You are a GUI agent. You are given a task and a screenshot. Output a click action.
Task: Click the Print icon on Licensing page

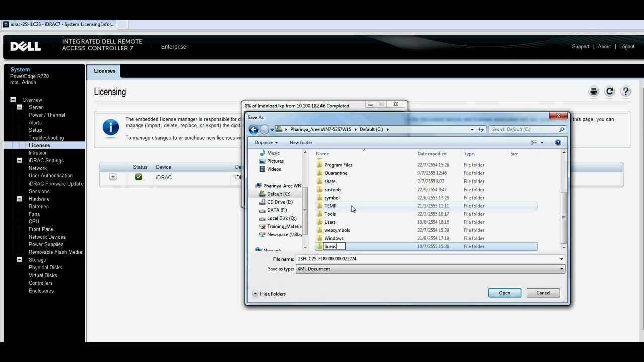[x=594, y=92]
